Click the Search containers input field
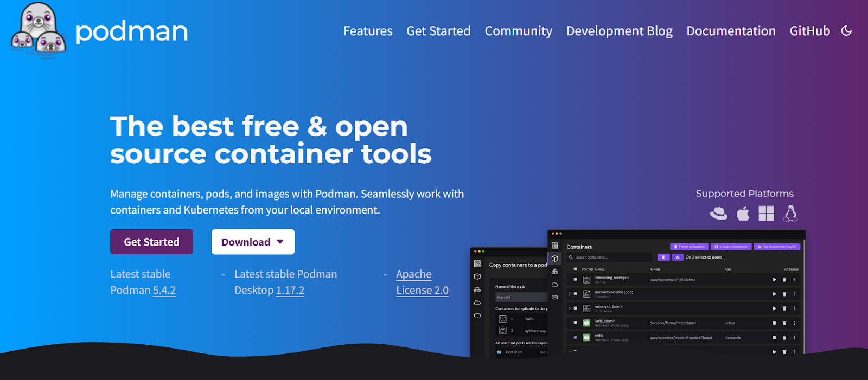This screenshot has height=380, width=868. [x=610, y=257]
